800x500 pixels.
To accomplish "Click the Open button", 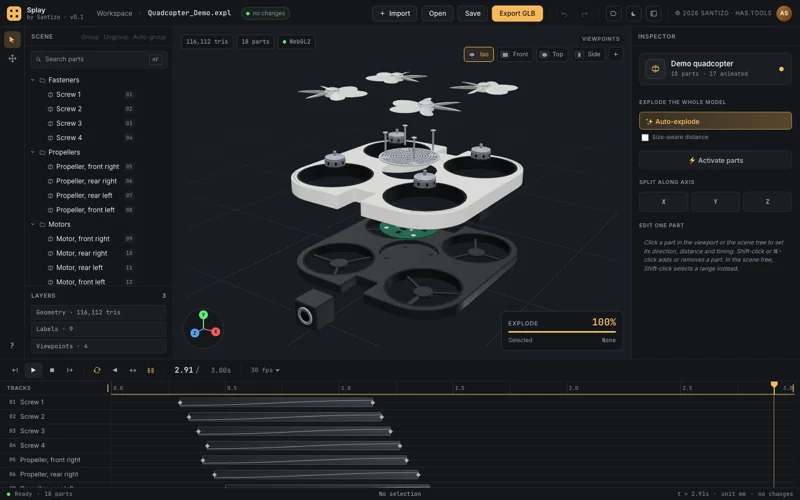I will pyautogui.click(x=437, y=13).
